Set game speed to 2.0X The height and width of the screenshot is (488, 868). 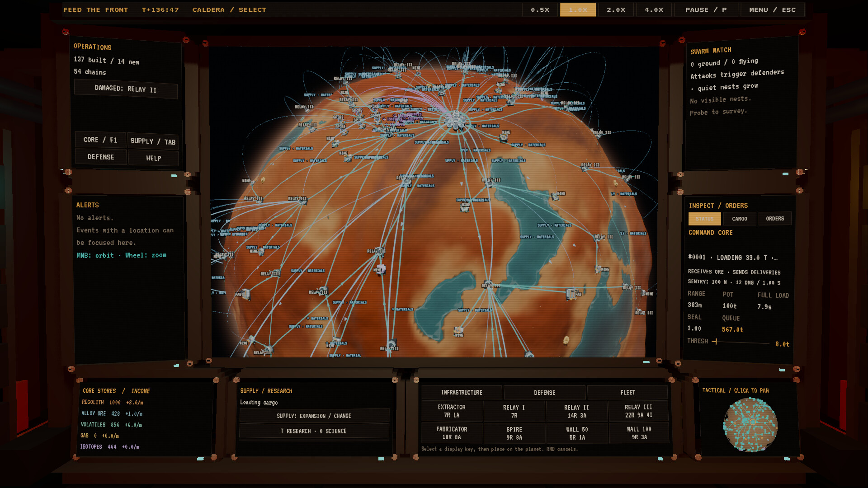[616, 9]
